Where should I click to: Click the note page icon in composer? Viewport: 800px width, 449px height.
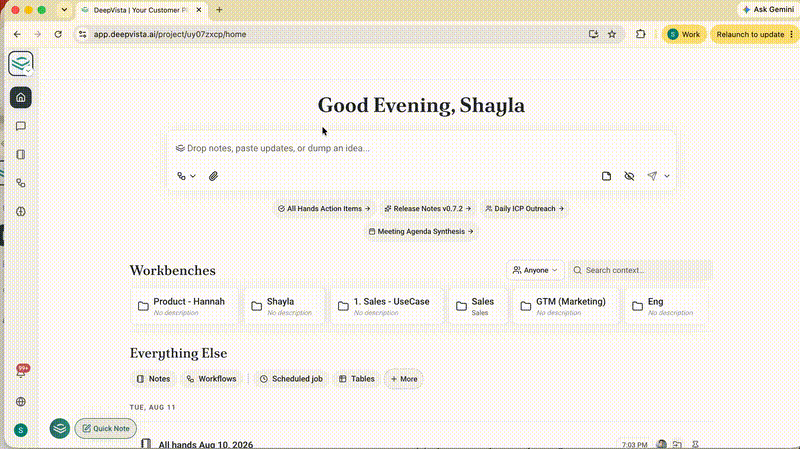click(x=606, y=176)
